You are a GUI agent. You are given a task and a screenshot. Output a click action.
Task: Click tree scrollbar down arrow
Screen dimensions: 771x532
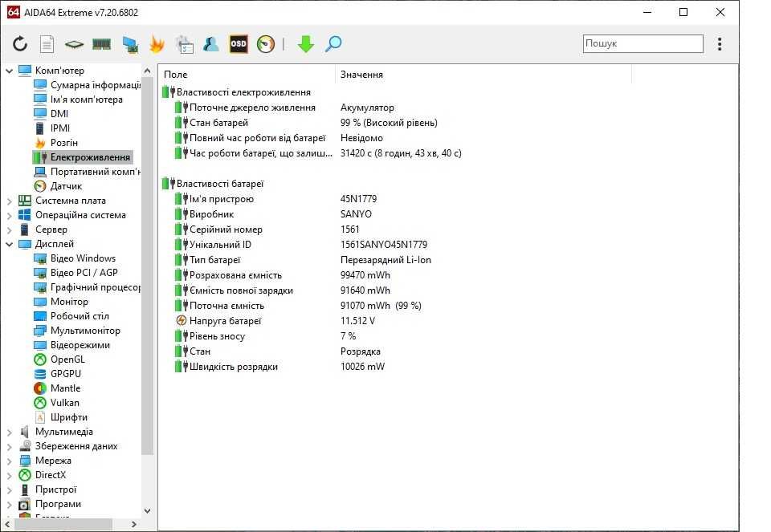147,511
